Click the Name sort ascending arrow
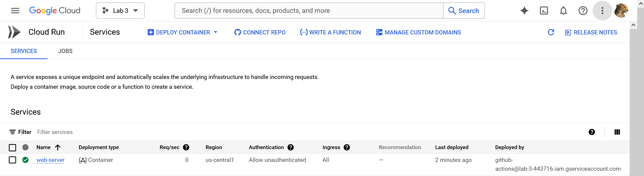644x176 pixels. coord(58,147)
